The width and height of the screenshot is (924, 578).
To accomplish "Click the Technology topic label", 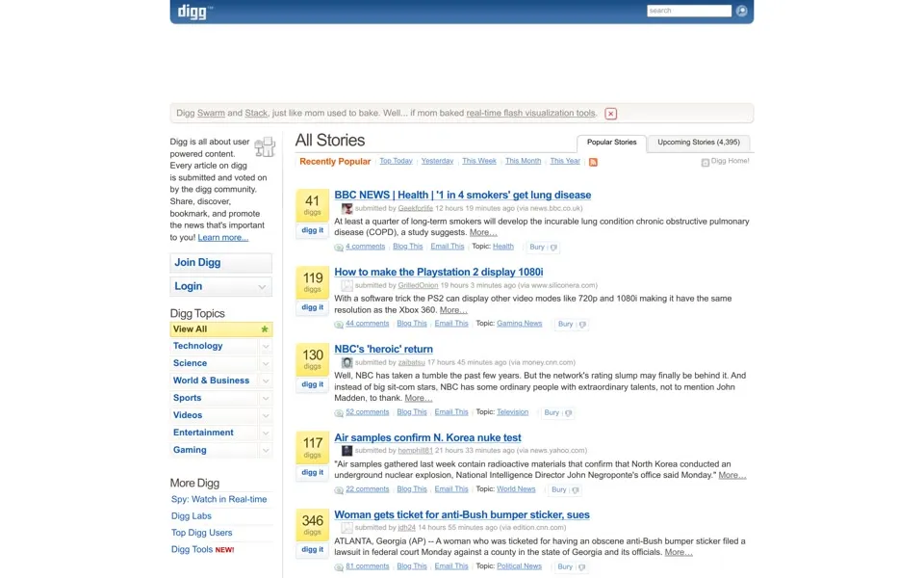I will pos(198,346).
